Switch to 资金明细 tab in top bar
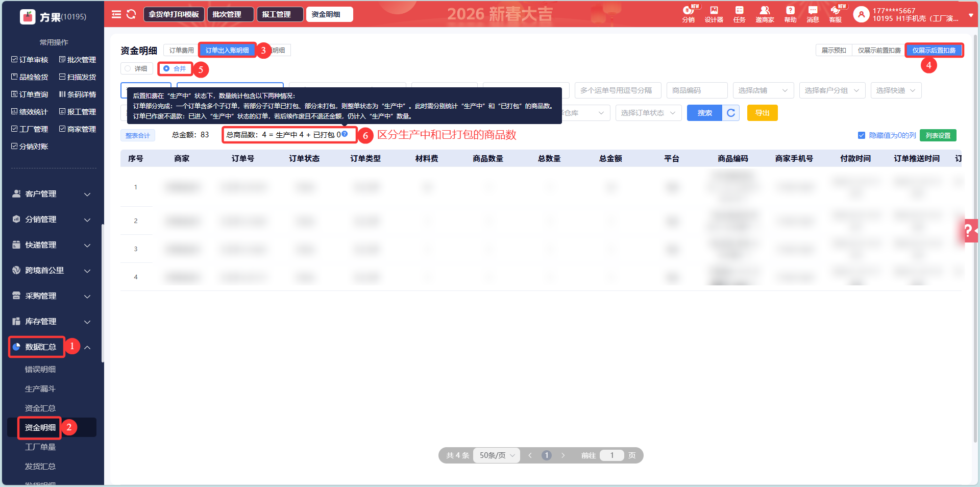980x487 pixels. [x=329, y=14]
